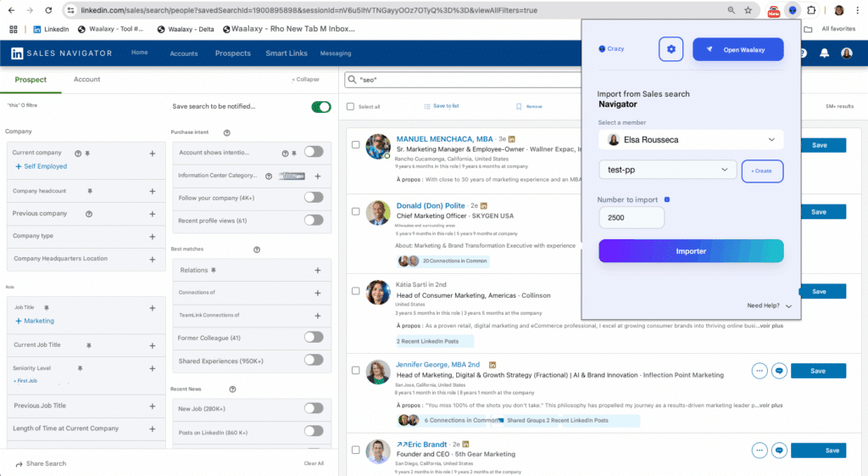This screenshot has width=868, height=476.
Task: Click Sales Navigator LinkedIn logo
Action: tap(17, 53)
